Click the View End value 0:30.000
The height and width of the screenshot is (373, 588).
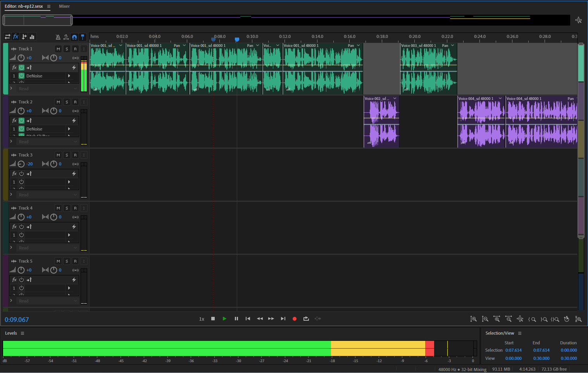point(541,358)
